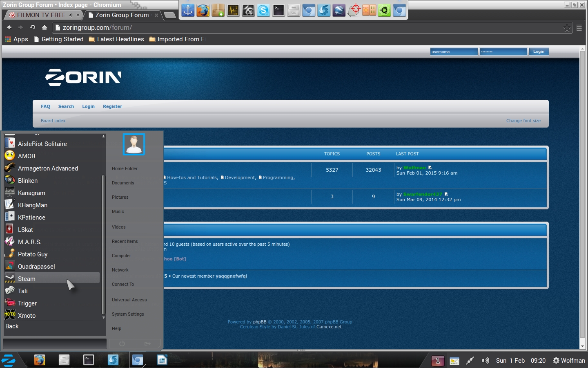This screenshot has height=368, width=588.
Task: Click the username input field
Action: pos(453,52)
